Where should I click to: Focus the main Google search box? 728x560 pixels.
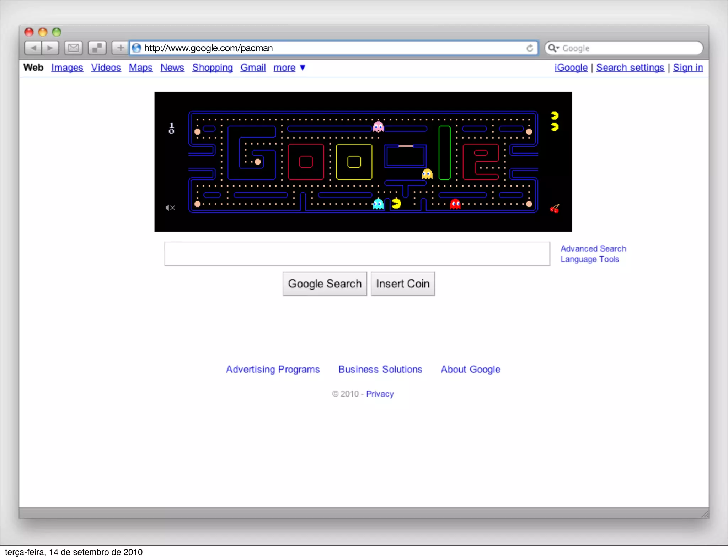pos(357,254)
